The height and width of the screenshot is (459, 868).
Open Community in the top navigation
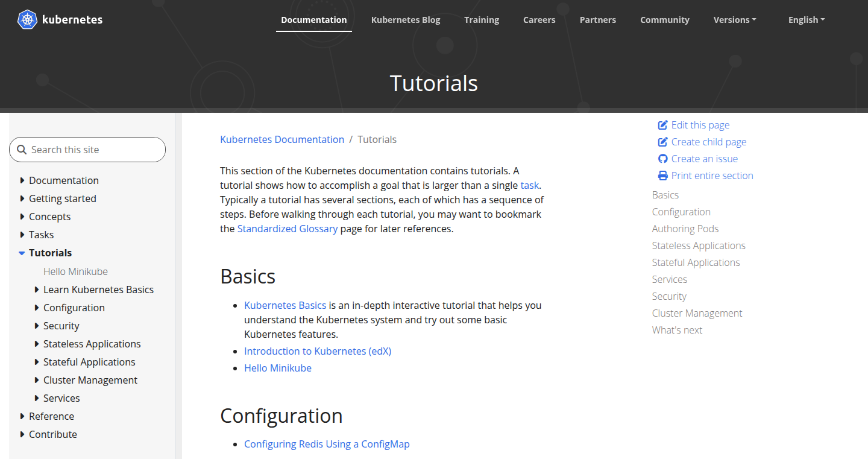coord(665,20)
